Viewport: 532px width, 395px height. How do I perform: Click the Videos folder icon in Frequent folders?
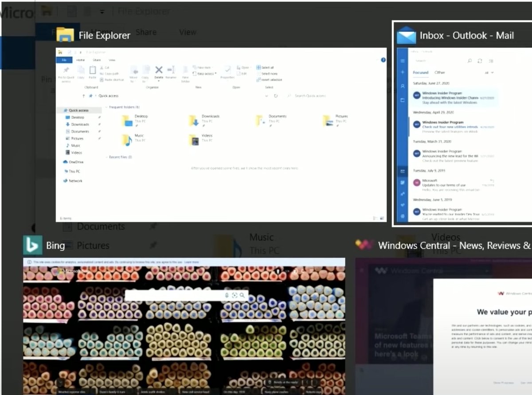[194, 140]
